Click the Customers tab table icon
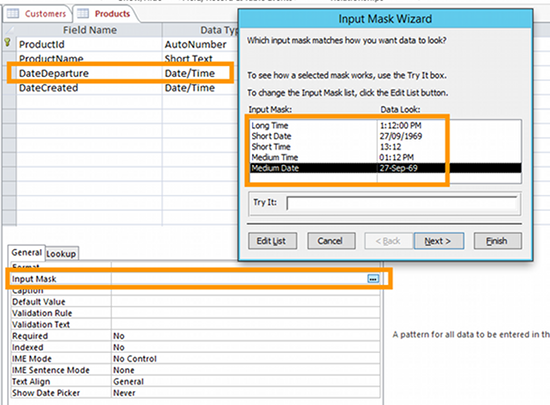The height and width of the screenshot is (405, 550). (x=13, y=14)
